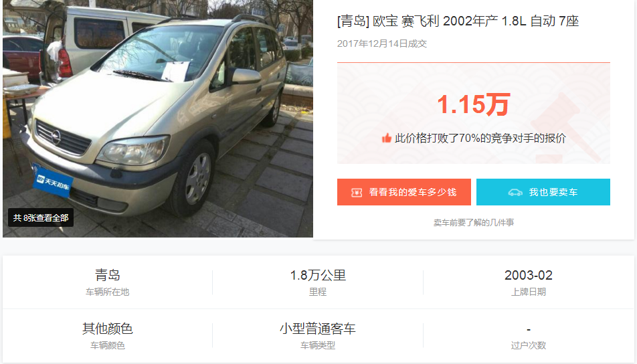Click the 其他颜色 vehicle color value
Image resolution: width=637 pixels, height=364 pixels.
pyautogui.click(x=107, y=329)
